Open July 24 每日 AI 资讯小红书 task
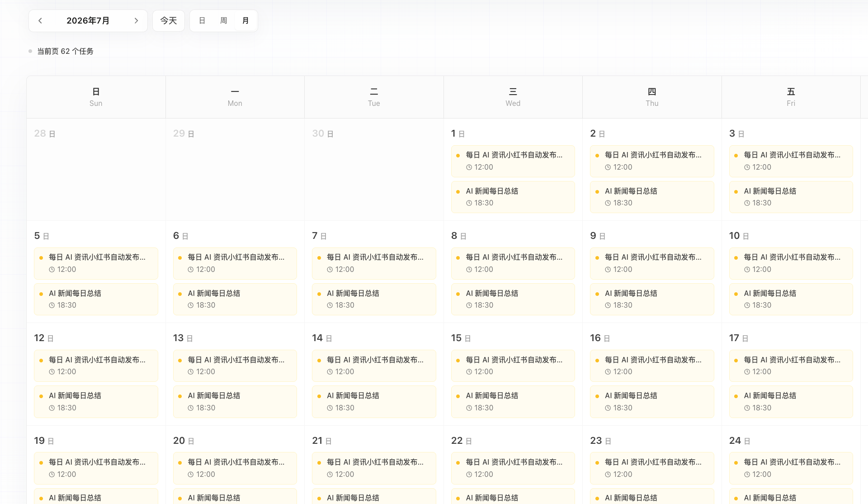 [x=791, y=468]
